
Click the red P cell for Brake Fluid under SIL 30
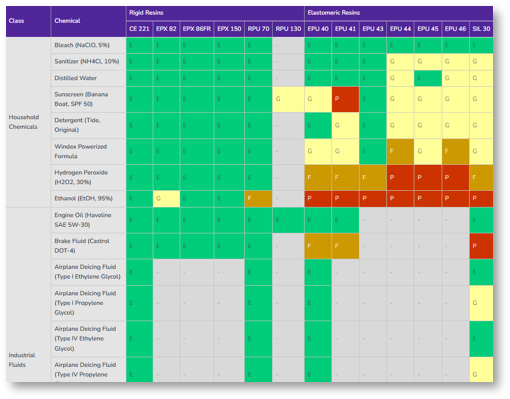point(481,246)
